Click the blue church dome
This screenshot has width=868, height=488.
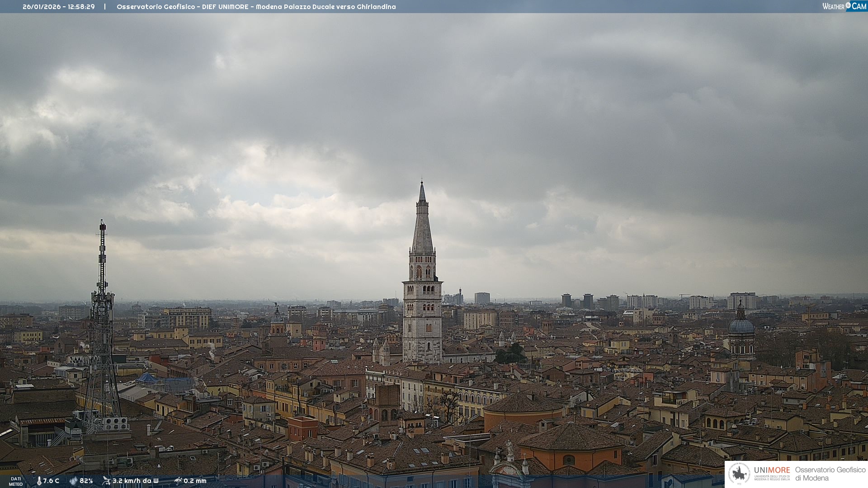[x=741, y=325]
